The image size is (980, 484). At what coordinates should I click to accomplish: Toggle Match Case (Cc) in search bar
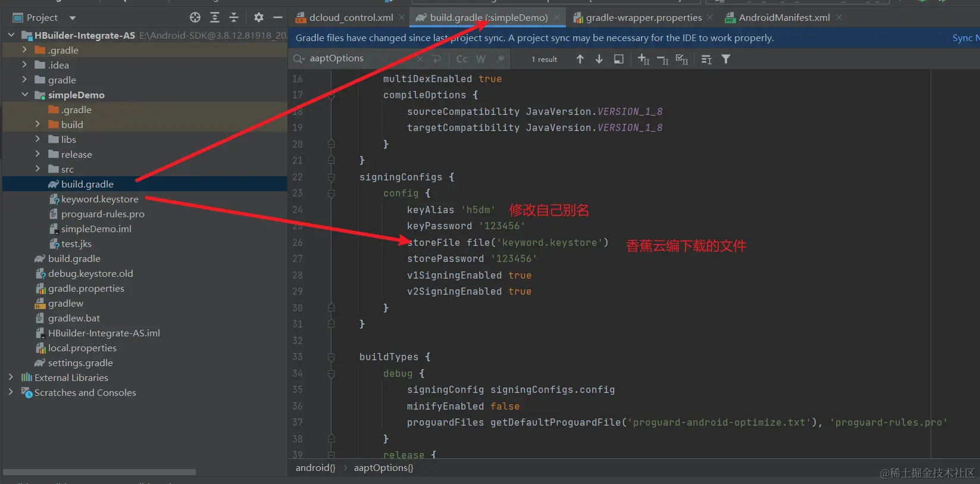click(462, 59)
